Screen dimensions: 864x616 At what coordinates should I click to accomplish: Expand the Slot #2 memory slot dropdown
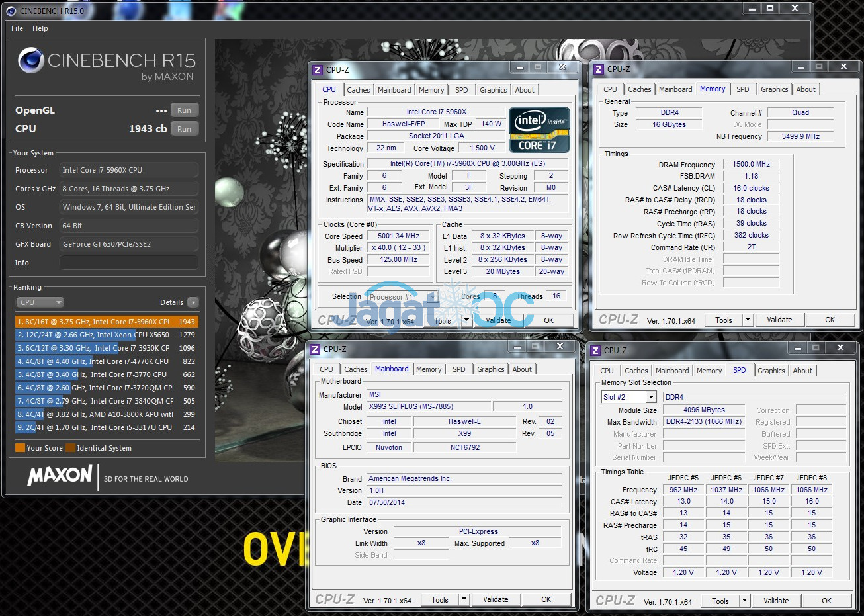pos(651,397)
